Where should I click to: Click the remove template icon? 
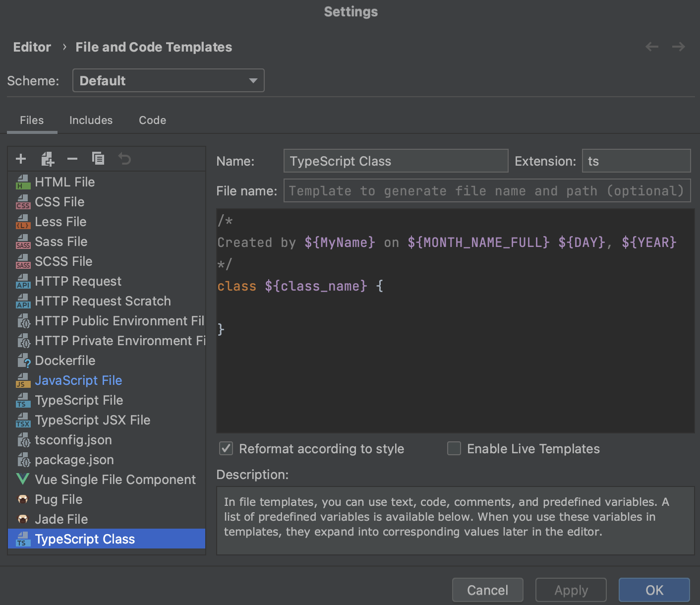[x=72, y=159]
